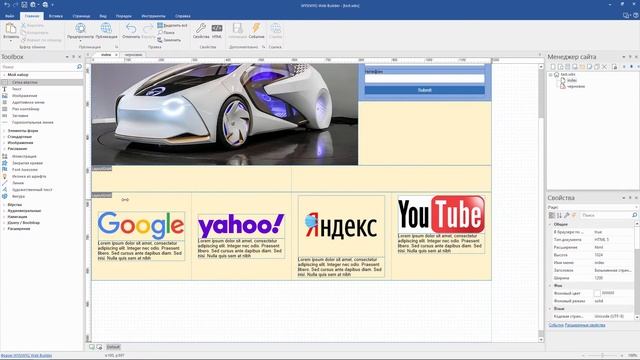Open Properties (Свойства) wrench icon in ribbon
640x360 pixels.
[200, 28]
